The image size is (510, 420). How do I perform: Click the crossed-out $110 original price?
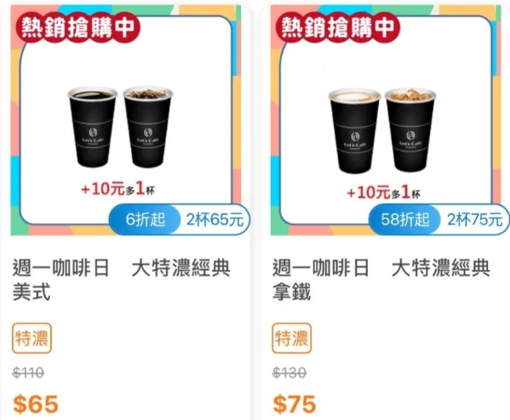[x=28, y=372]
